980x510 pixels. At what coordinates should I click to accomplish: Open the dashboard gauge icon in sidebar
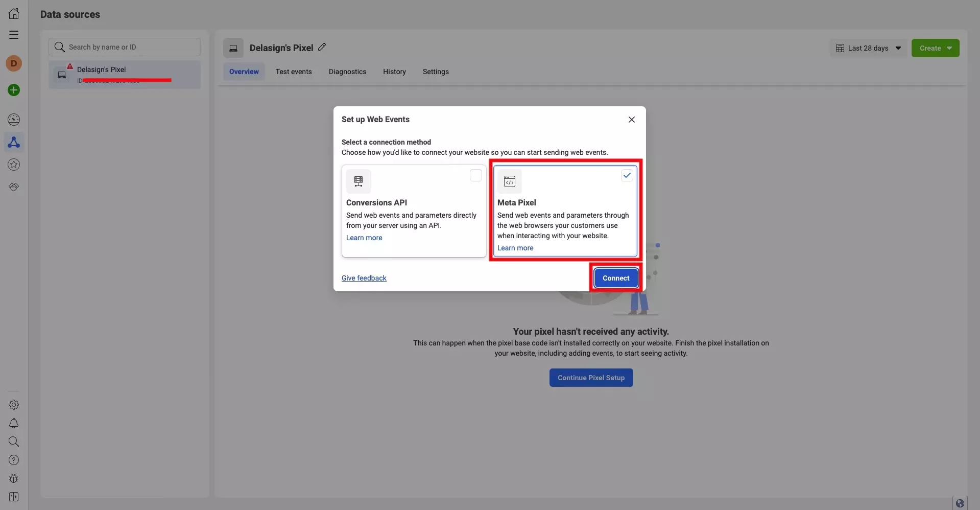click(14, 120)
